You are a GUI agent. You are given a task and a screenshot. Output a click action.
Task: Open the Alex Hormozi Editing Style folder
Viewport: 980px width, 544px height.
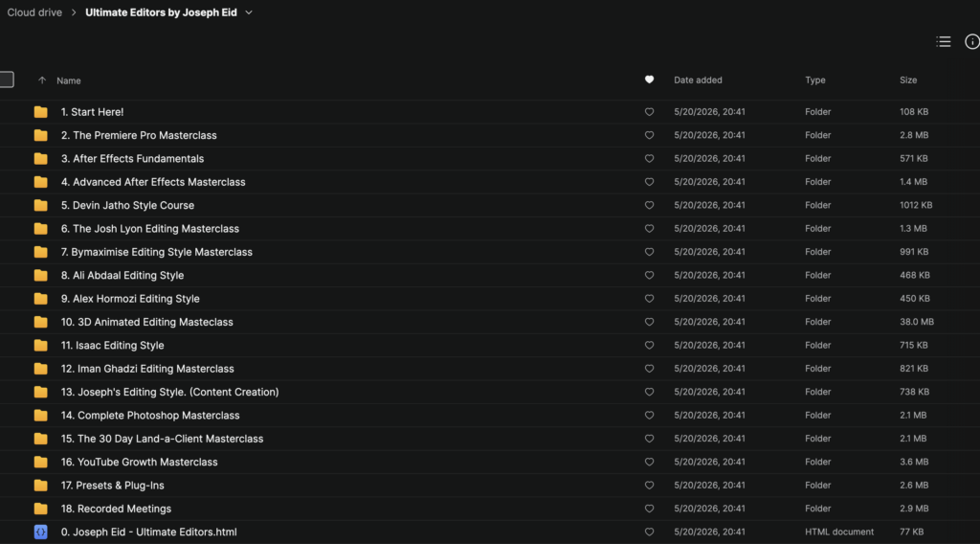coord(130,299)
